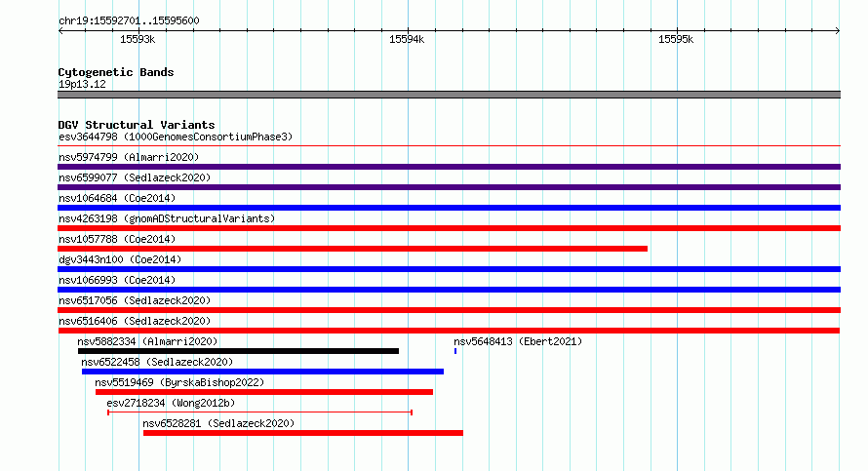The height and width of the screenshot is (471, 868).
Task: Click the 15594k ruler position
Action: [x=407, y=39]
